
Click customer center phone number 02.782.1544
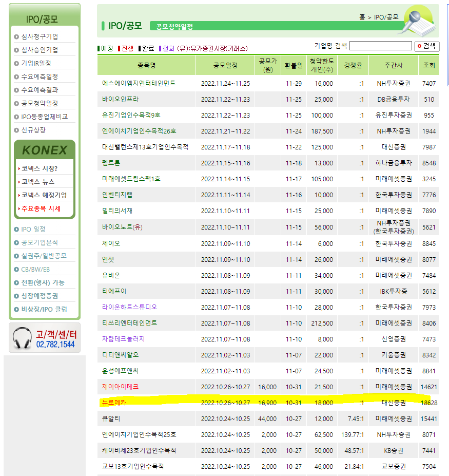[55, 344]
